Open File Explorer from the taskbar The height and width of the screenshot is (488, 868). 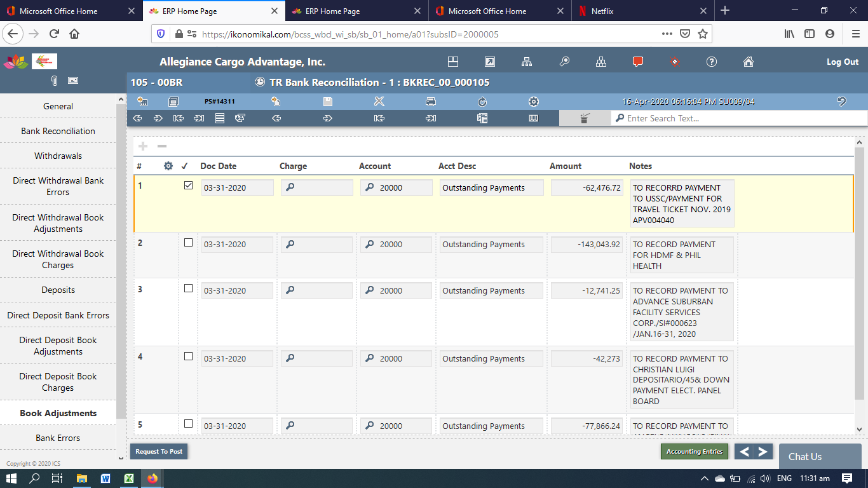82,478
